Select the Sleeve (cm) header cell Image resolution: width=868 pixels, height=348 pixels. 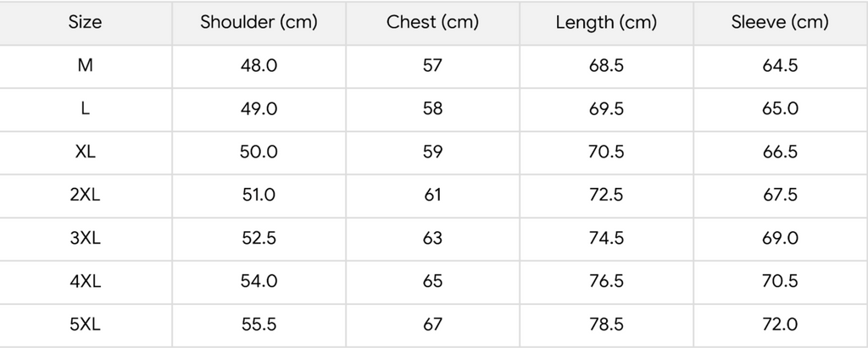click(x=780, y=23)
